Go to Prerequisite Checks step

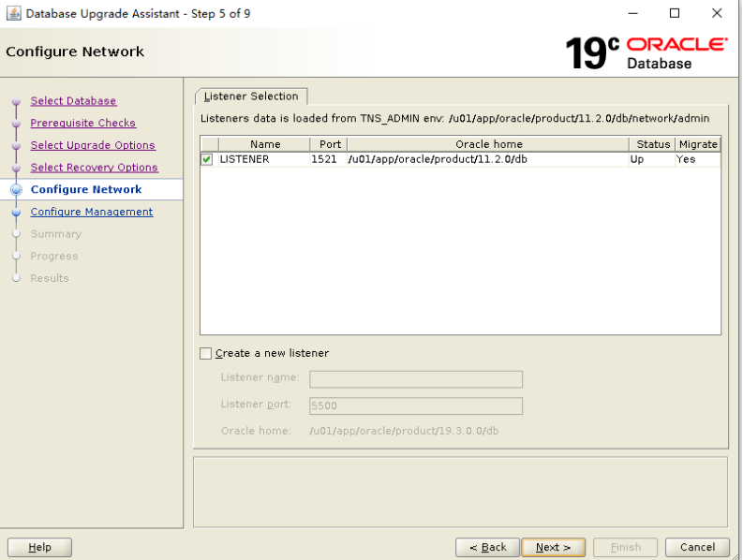click(x=83, y=123)
